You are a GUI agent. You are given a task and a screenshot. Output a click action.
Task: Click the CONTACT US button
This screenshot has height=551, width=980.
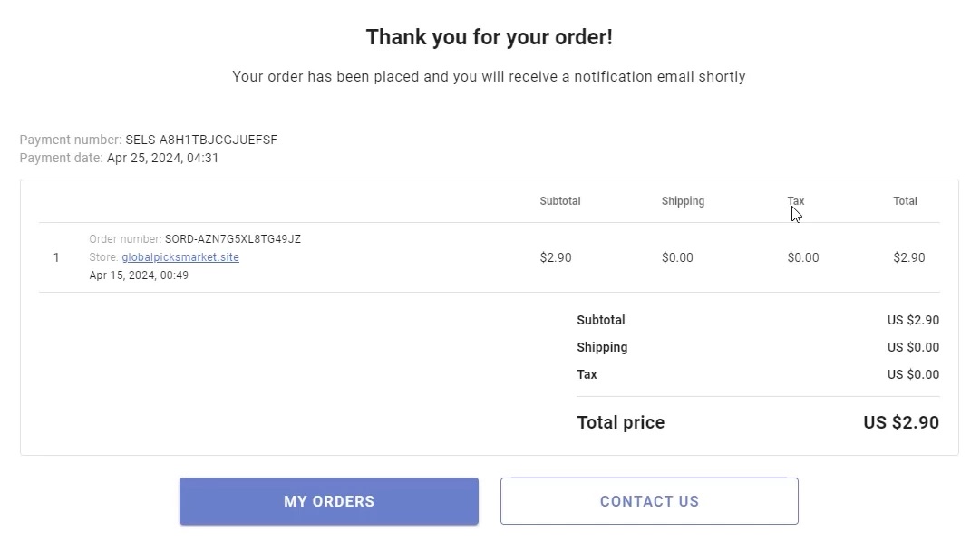point(649,501)
